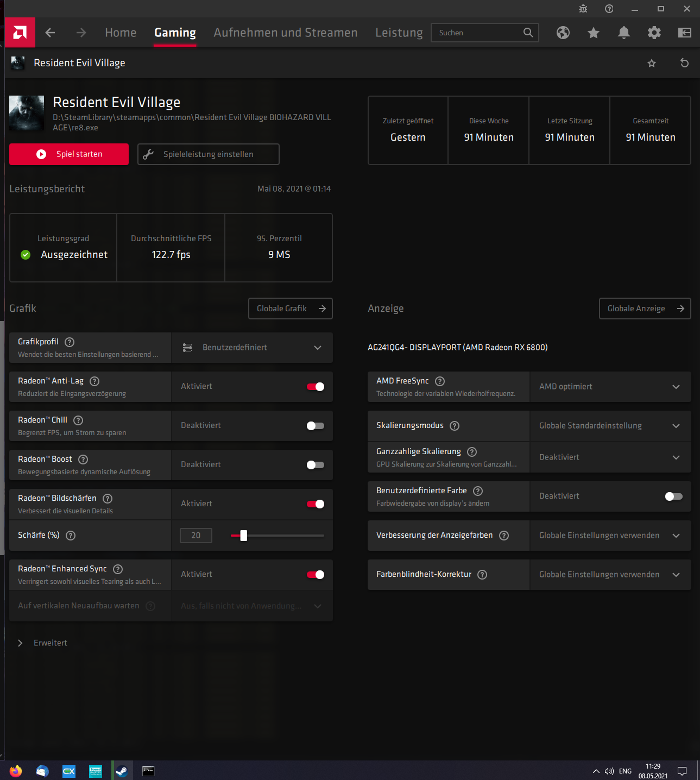Show help for AMD FreeSync
The width and height of the screenshot is (700, 780).
[x=440, y=381]
